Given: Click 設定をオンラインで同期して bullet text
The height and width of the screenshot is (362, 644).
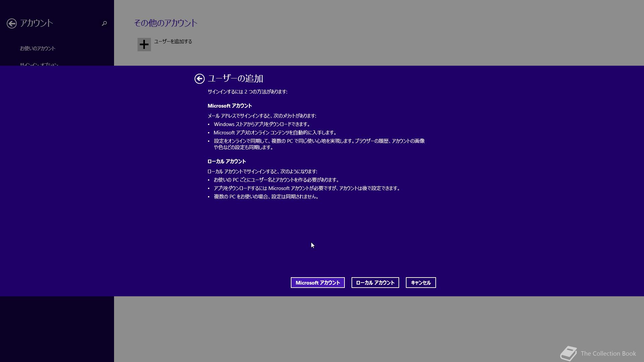Looking at the screenshot, I should click(x=319, y=144).
